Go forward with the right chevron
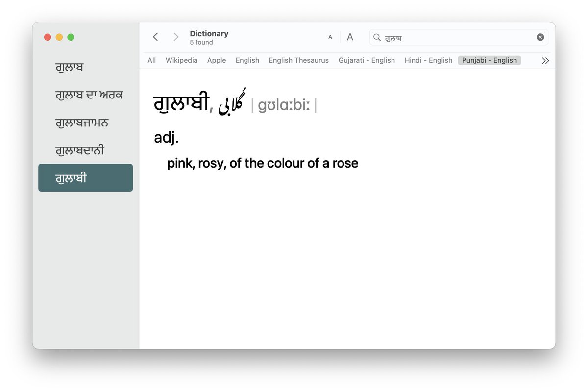588x392 pixels. click(x=176, y=37)
